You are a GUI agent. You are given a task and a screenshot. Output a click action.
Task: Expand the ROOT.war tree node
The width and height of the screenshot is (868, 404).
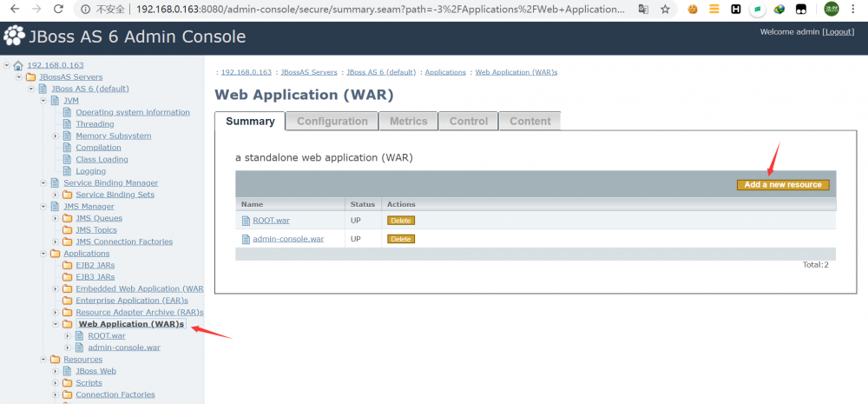click(x=68, y=336)
